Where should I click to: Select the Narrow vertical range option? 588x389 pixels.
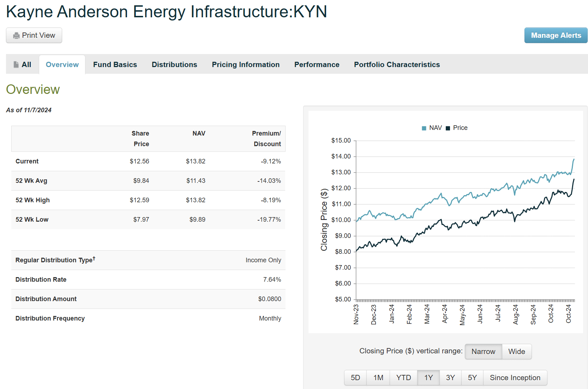tap(483, 352)
